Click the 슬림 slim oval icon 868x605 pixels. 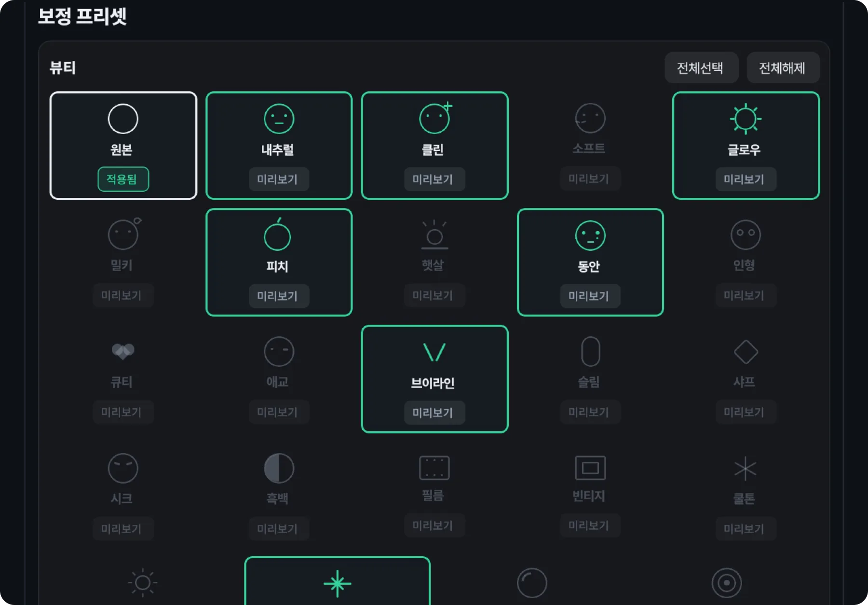(590, 352)
